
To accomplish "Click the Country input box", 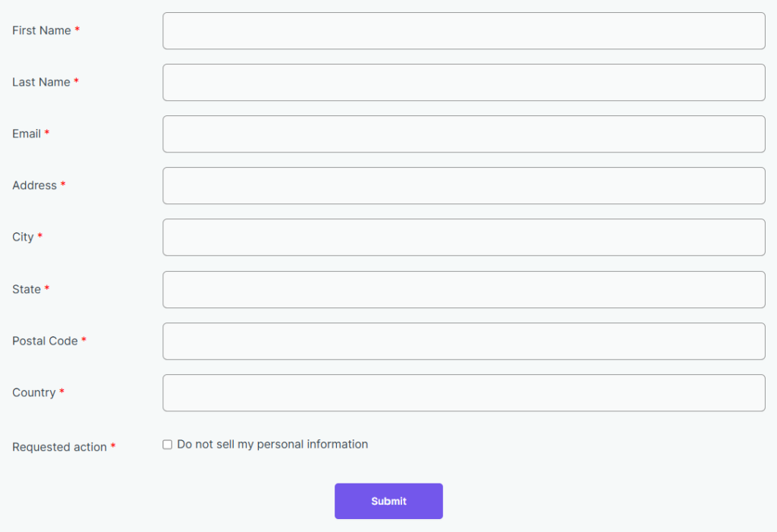I will [x=464, y=392].
